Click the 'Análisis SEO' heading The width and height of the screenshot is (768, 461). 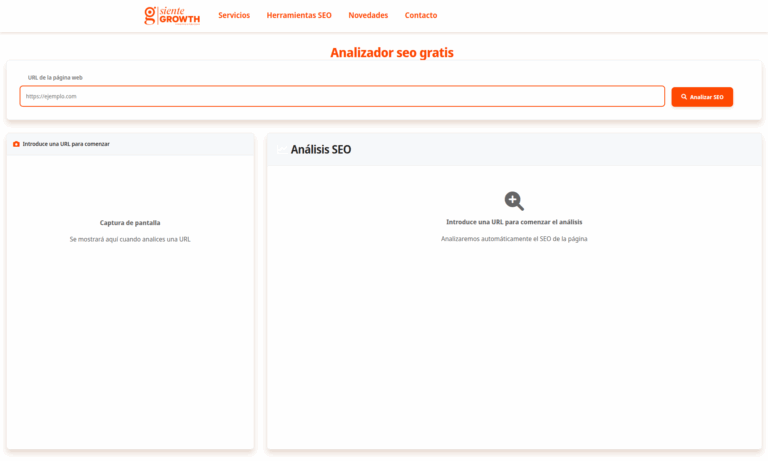click(321, 149)
